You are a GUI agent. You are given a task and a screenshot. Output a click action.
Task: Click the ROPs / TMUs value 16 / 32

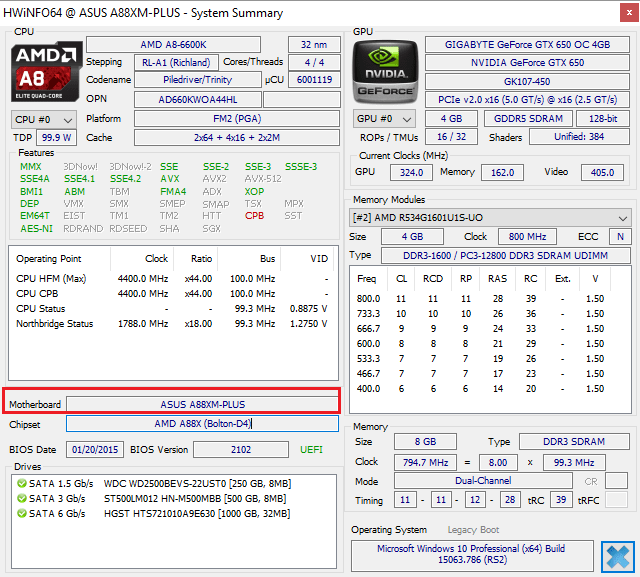click(x=451, y=137)
